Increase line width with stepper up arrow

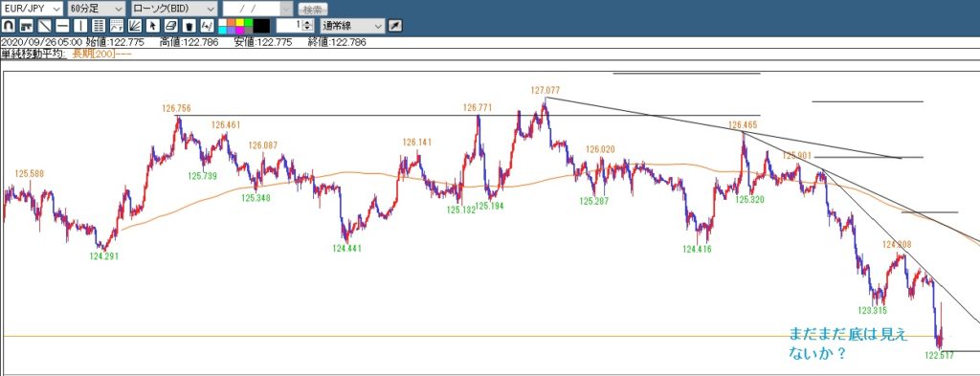(307, 23)
